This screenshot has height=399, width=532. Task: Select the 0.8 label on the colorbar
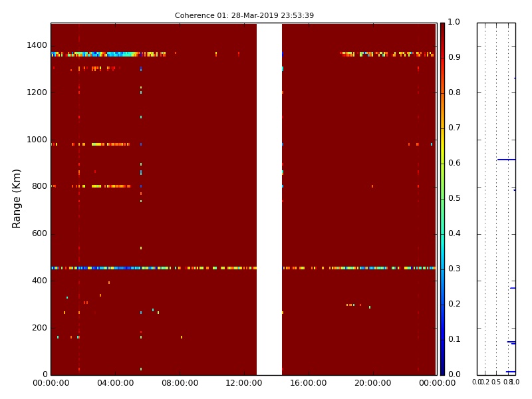click(x=454, y=92)
